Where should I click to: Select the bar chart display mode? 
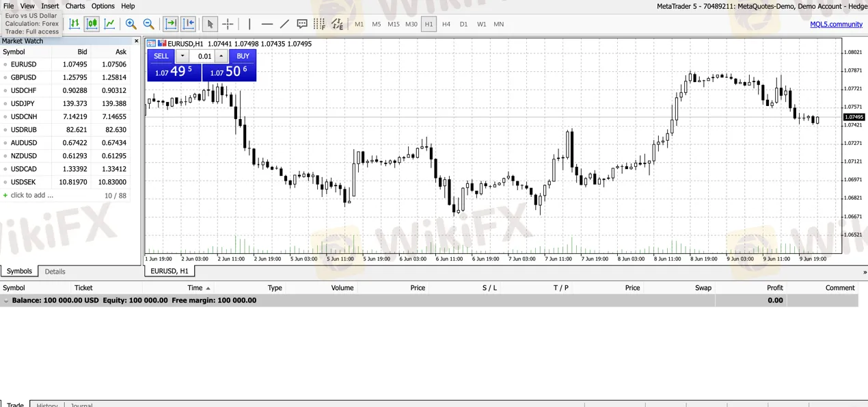click(74, 24)
